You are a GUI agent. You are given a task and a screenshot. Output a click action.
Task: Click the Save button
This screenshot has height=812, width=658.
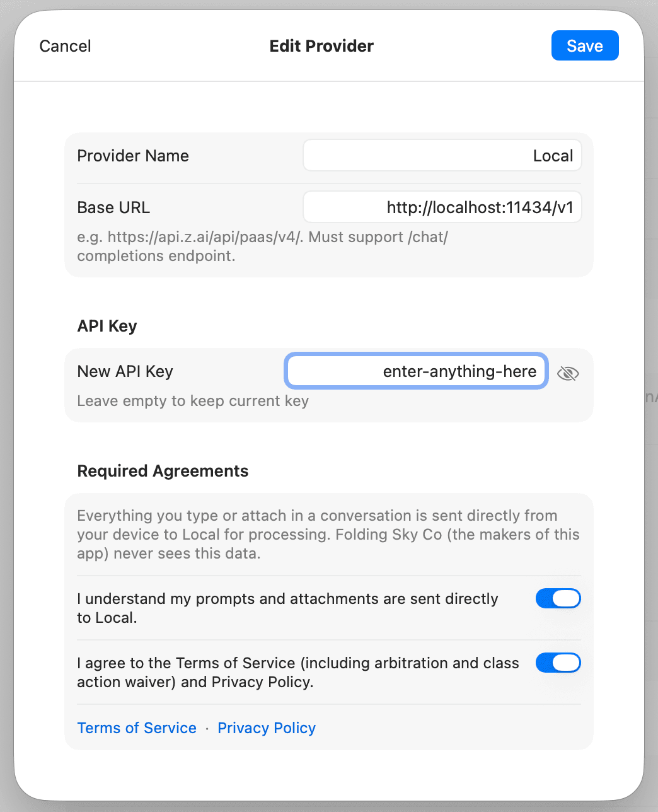point(584,45)
